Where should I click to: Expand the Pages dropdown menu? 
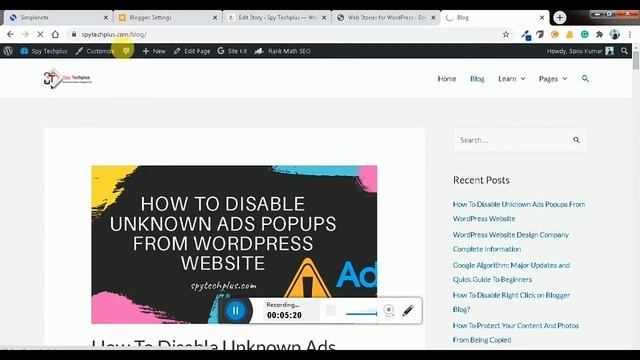coord(553,79)
